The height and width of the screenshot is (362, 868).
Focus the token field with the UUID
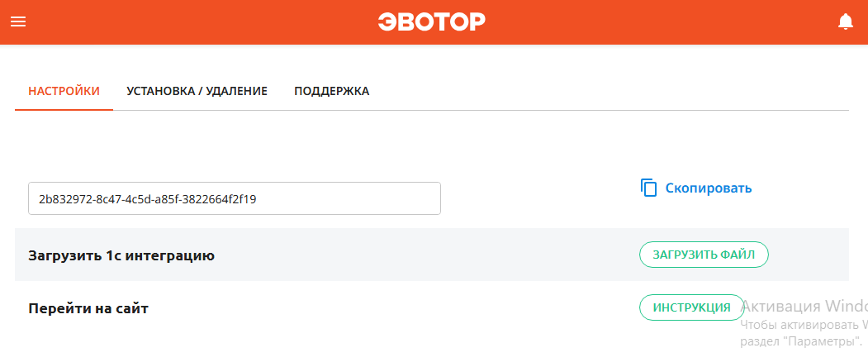pyautogui.click(x=235, y=198)
